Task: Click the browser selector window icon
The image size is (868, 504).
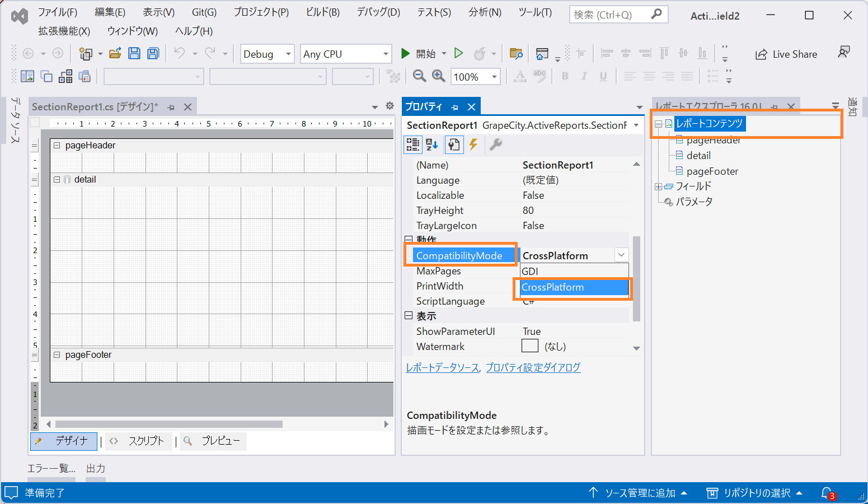Action: [542, 54]
